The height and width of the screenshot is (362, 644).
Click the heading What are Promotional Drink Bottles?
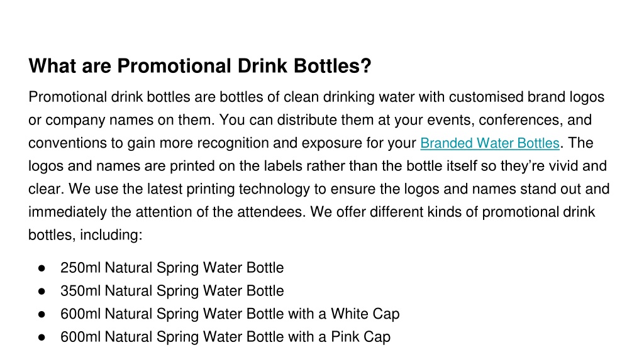coord(200,65)
